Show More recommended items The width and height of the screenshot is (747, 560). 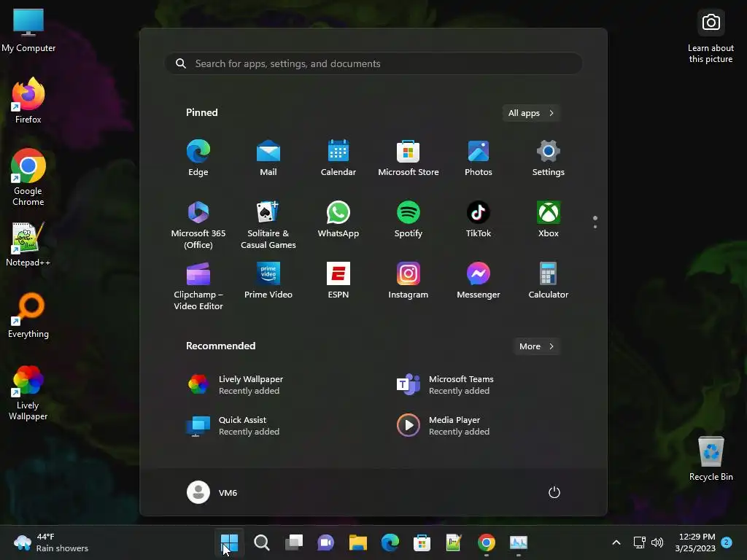coord(537,346)
